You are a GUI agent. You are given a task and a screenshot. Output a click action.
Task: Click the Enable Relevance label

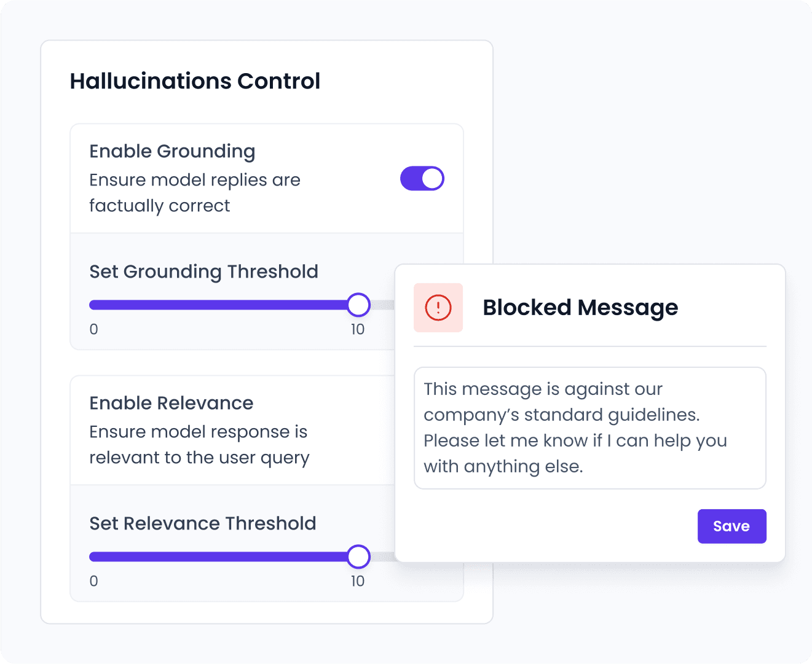click(171, 403)
